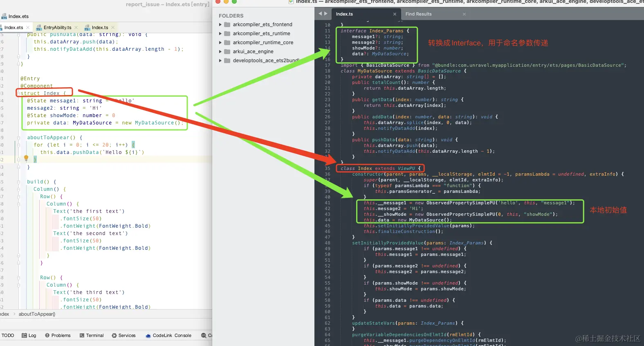
Task: Collapse the struct Index fold marker
Action: 18,93
